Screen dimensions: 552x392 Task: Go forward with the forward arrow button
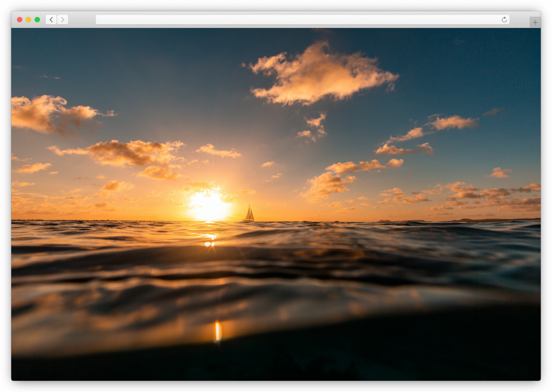point(63,20)
